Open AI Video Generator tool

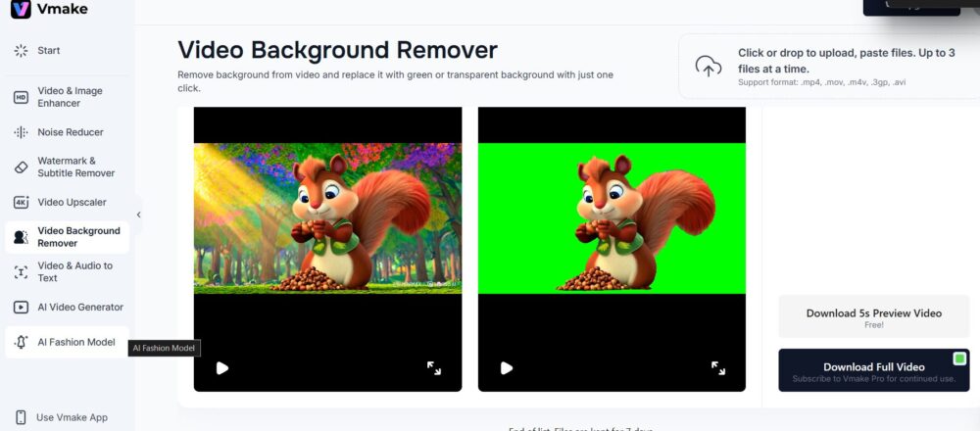pyautogui.click(x=67, y=307)
